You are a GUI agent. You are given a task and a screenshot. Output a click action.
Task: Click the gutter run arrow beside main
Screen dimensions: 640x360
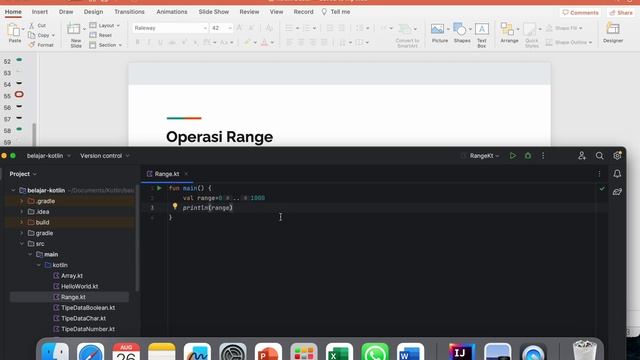tap(159, 188)
